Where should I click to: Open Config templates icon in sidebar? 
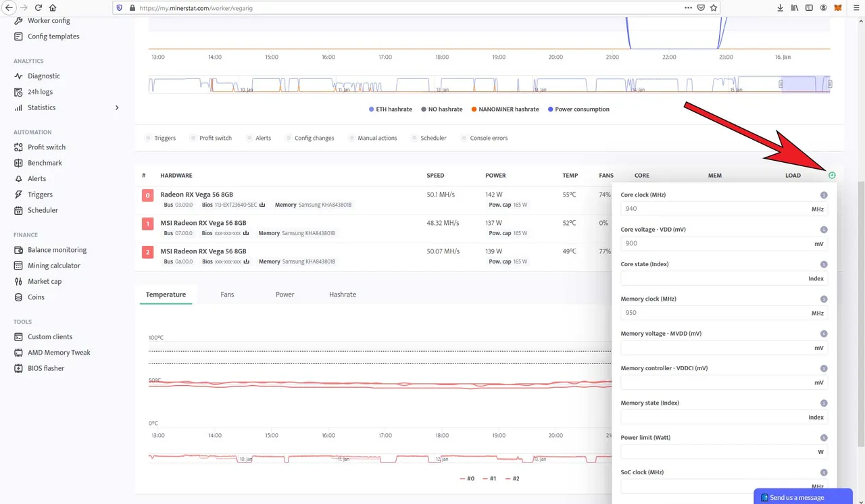(19, 36)
